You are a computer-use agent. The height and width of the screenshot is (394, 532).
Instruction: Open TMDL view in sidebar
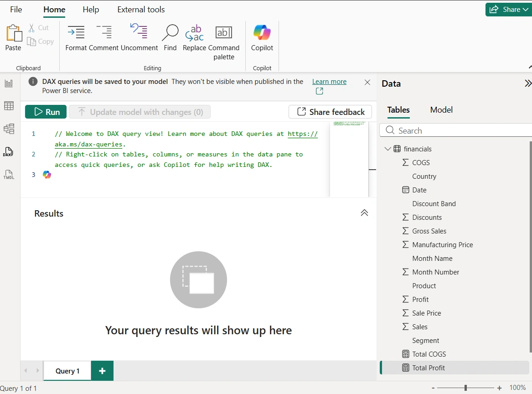click(9, 175)
